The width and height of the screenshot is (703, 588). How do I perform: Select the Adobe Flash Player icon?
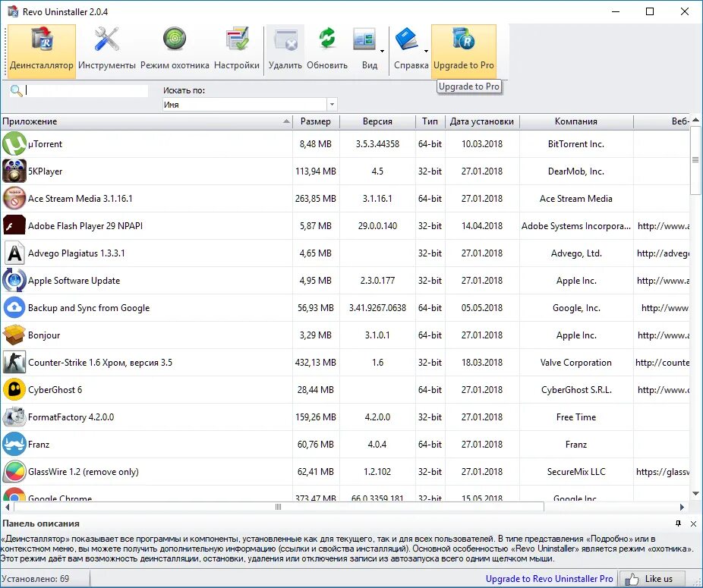(14, 225)
